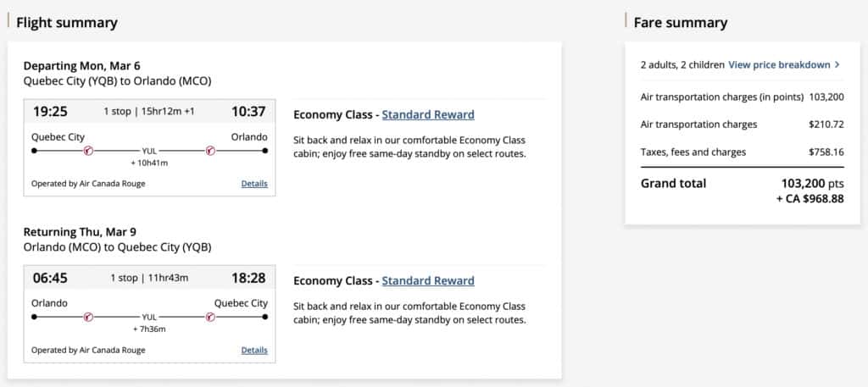
Task: Click the 19:25 departure time
Action: point(50,111)
